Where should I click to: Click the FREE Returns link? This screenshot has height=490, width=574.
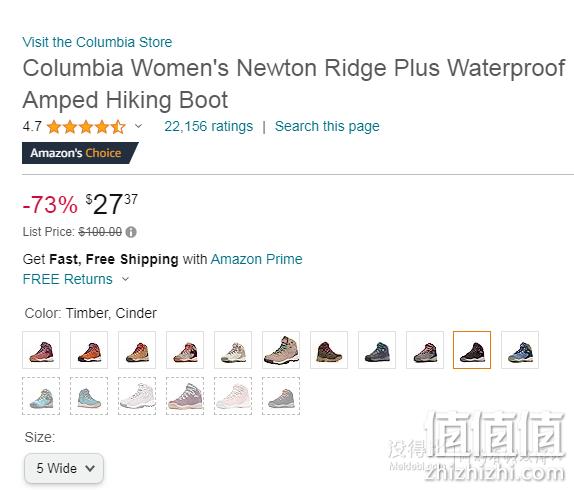(67, 279)
